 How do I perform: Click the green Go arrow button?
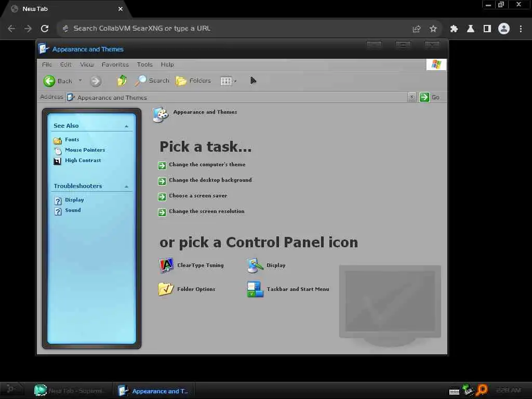click(x=424, y=97)
